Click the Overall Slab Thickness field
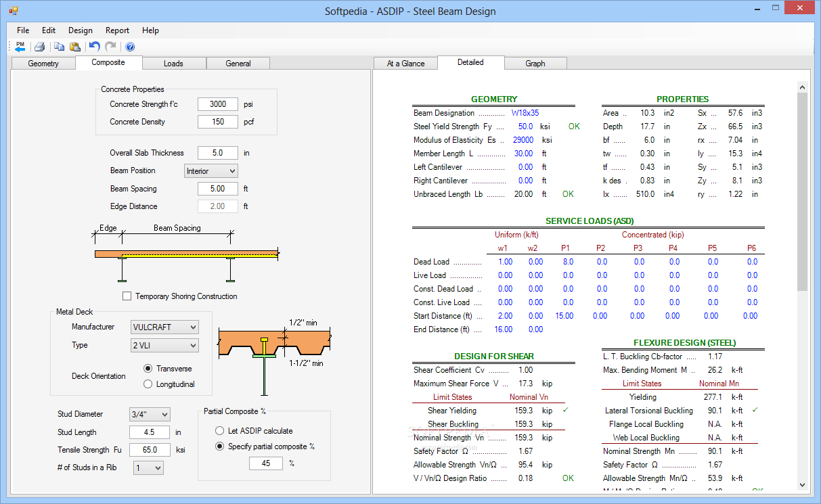The height and width of the screenshot is (504, 821). coord(218,154)
